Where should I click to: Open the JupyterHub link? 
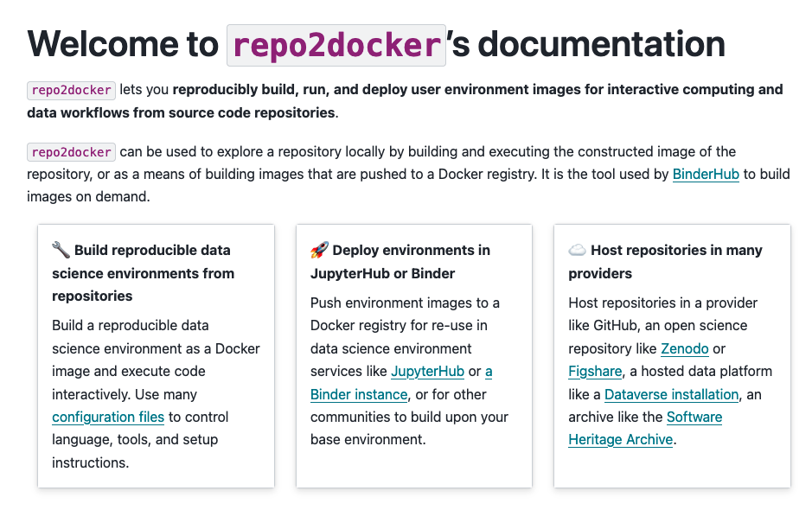[428, 371]
